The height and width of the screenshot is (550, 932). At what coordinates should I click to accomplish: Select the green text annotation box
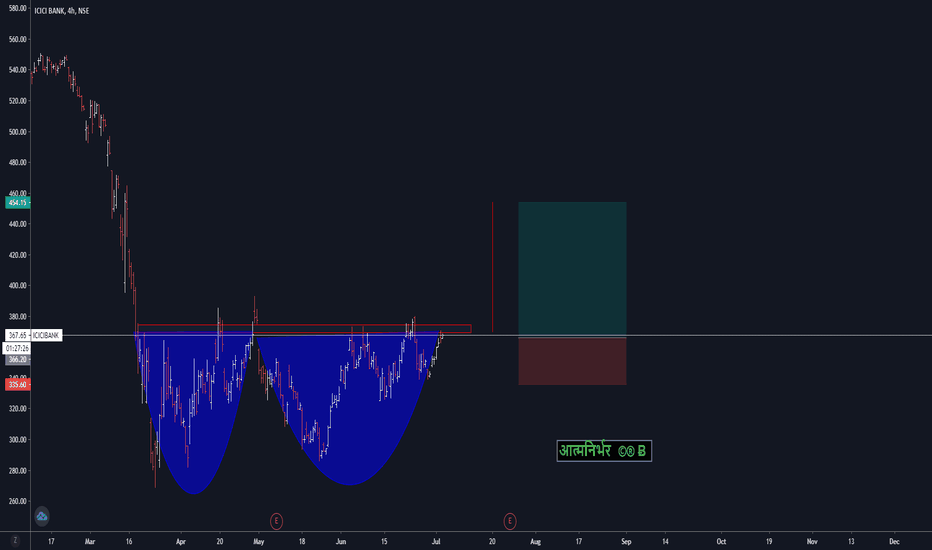point(604,451)
